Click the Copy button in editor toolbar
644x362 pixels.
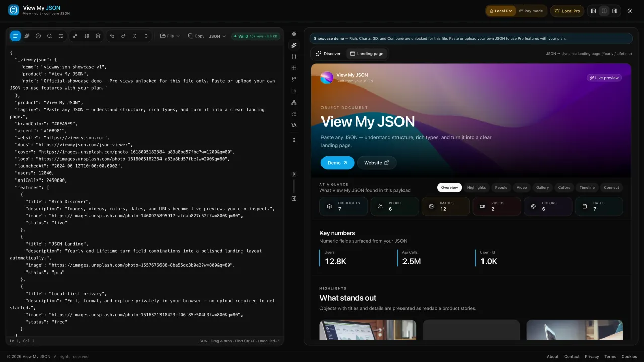coord(196,36)
